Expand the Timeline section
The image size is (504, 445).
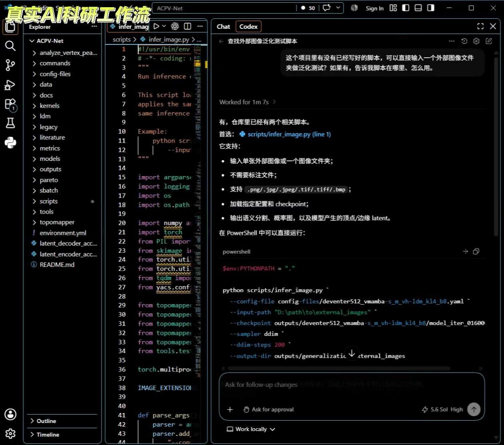point(62,435)
